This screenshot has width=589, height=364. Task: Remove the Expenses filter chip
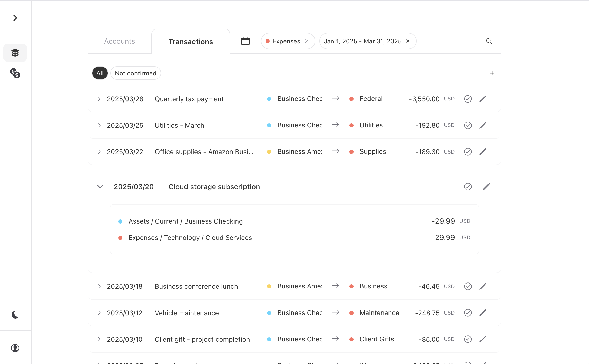tap(307, 41)
